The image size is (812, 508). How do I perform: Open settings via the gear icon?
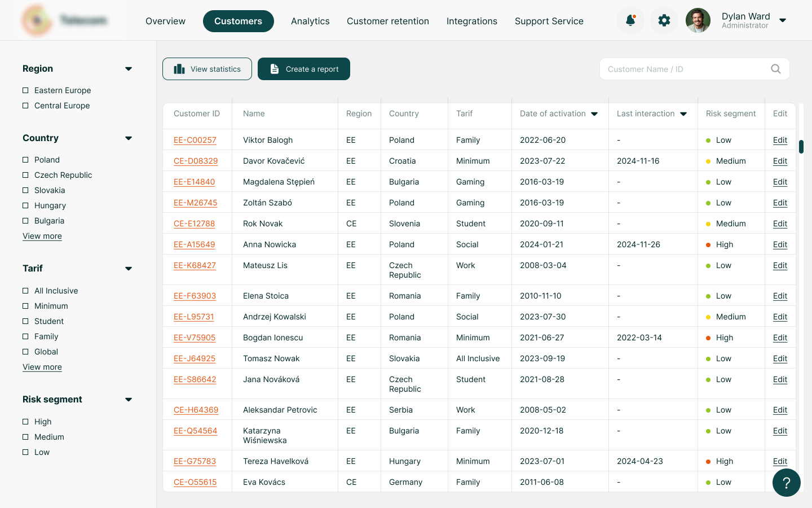click(664, 21)
